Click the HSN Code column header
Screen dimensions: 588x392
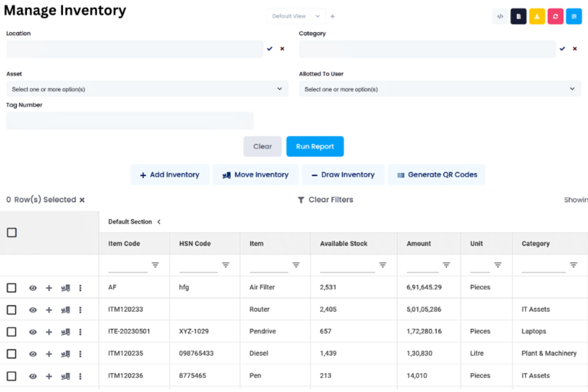195,243
